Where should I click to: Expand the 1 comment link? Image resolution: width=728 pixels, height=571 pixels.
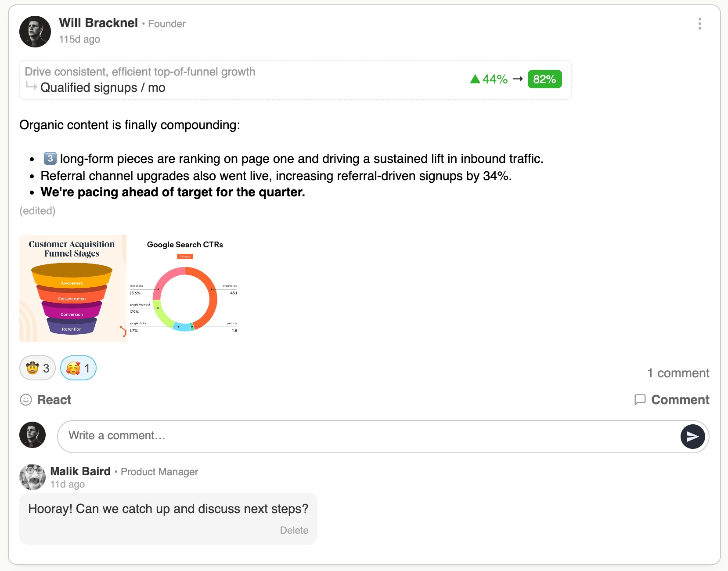[x=678, y=373]
